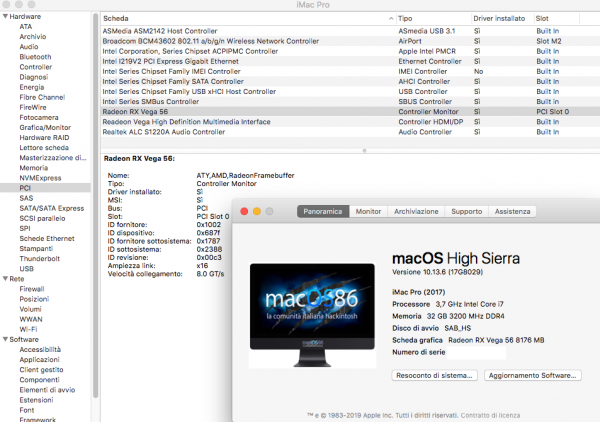Screen dimensions: 600x422
Task: Click the Slot column header
Action: [x=556, y=18]
